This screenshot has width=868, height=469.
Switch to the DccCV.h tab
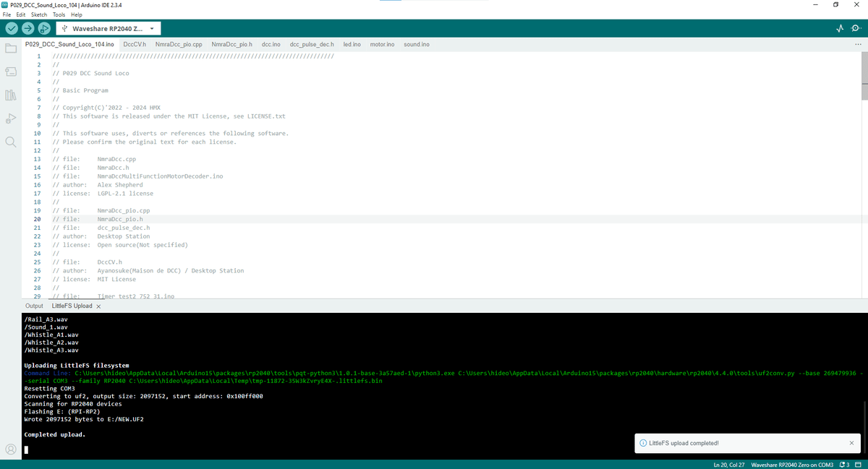pos(135,45)
